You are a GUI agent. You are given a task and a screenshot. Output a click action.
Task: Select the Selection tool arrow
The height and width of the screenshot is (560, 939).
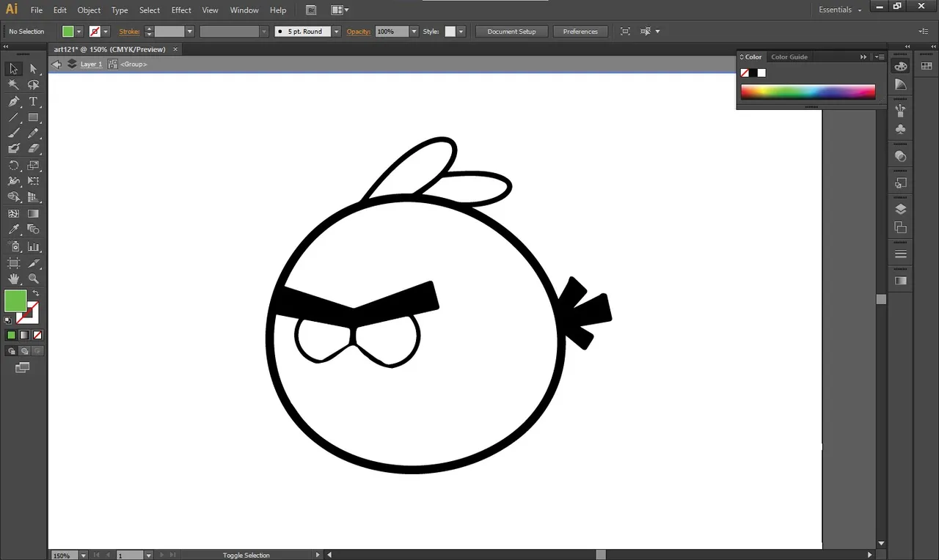tap(13, 69)
